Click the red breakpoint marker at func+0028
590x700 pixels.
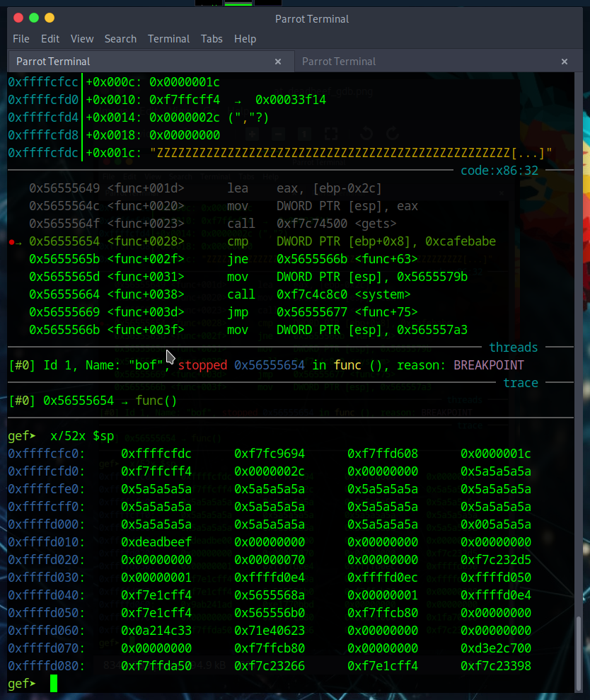point(13,242)
